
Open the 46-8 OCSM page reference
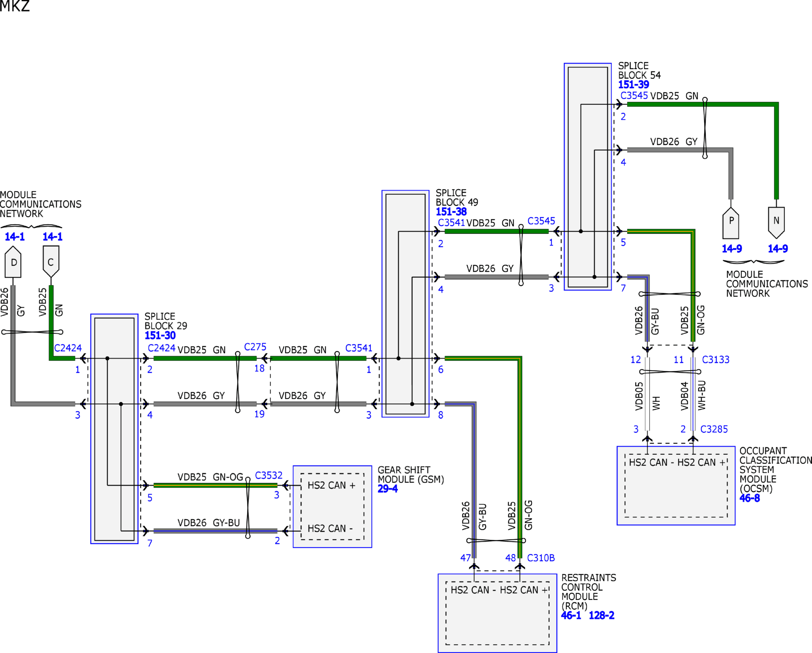[749, 498]
